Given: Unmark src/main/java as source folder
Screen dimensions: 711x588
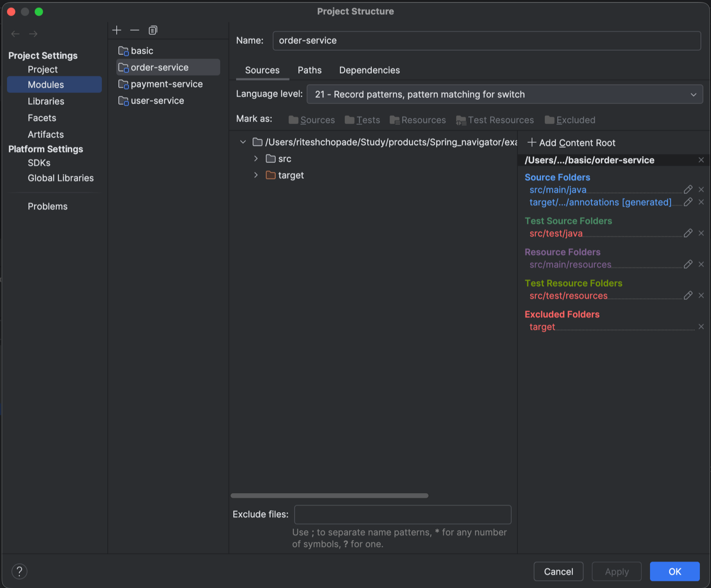Looking at the screenshot, I should coord(701,189).
